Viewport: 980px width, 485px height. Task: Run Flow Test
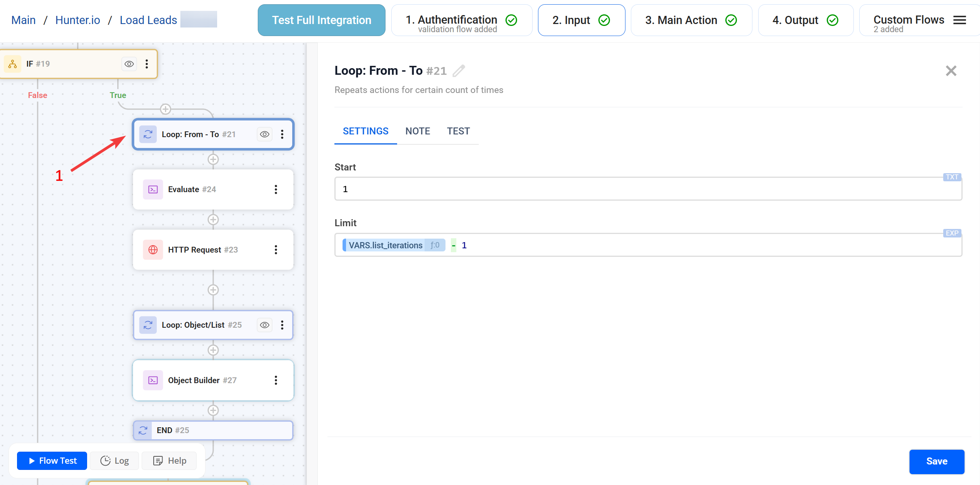pos(51,461)
